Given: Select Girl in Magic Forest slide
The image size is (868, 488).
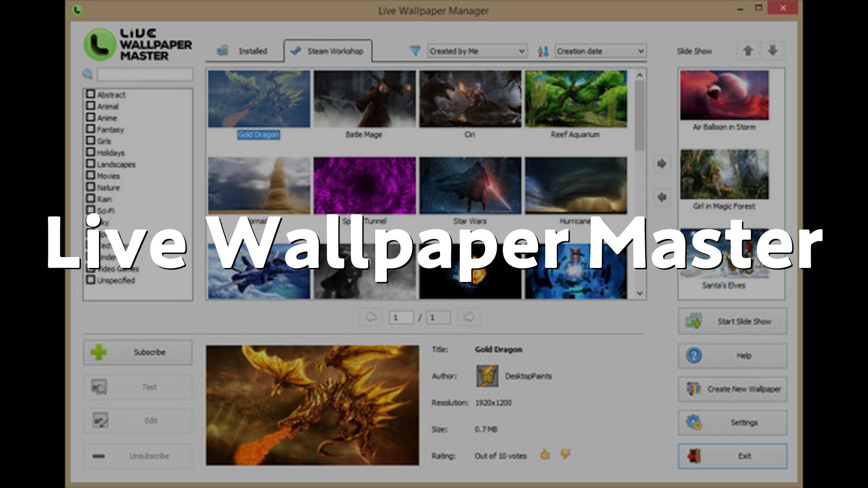Looking at the screenshot, I should pyautogui.click(x=724, y=174).
